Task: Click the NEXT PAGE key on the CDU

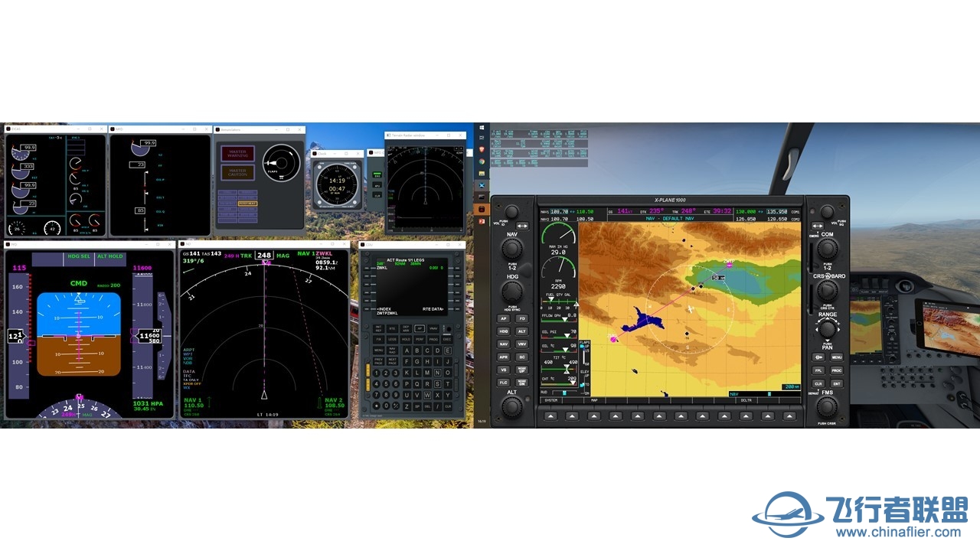Action: (392, 361)
